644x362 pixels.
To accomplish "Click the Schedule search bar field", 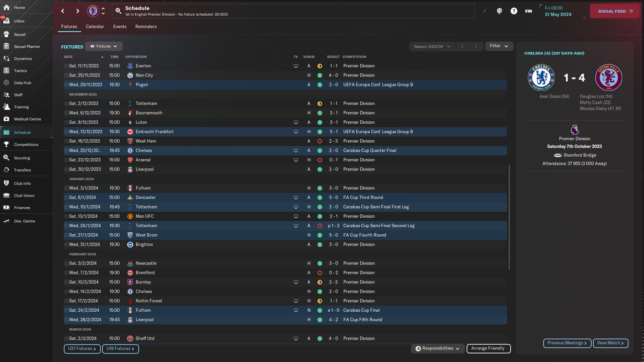I will (x=294, y=11).
